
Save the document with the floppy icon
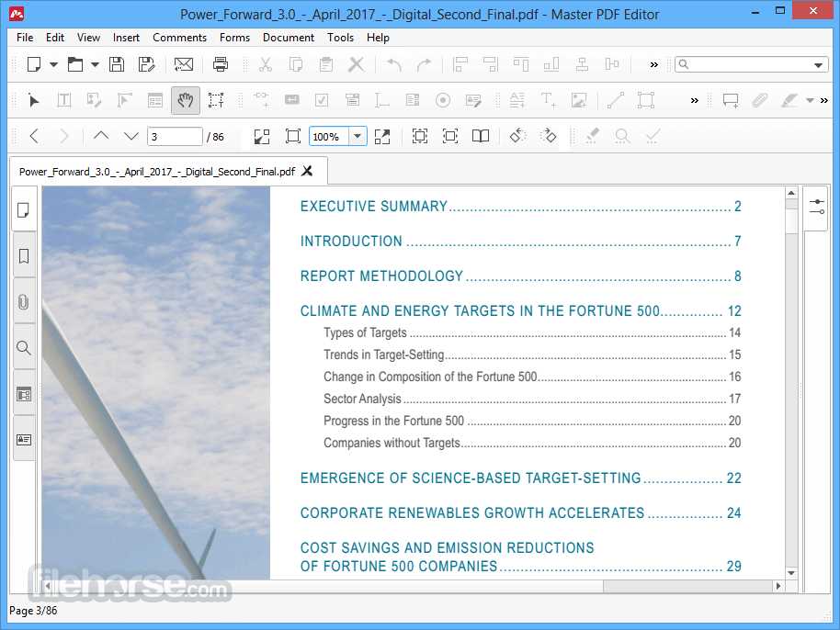pyautogui.click(x=116, y=65)
